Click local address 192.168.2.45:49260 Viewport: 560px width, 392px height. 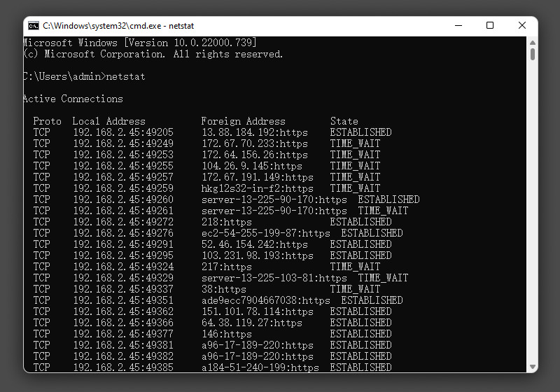(123, 199)
